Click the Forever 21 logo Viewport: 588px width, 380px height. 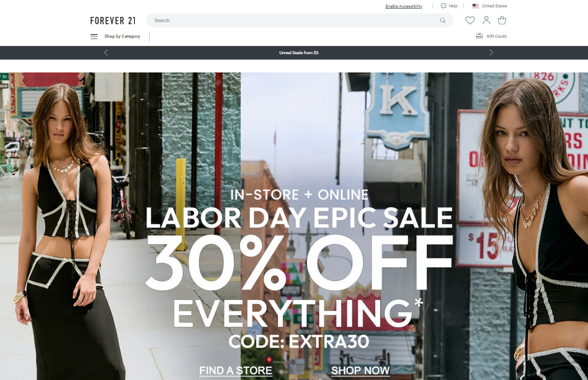[113, 20]
